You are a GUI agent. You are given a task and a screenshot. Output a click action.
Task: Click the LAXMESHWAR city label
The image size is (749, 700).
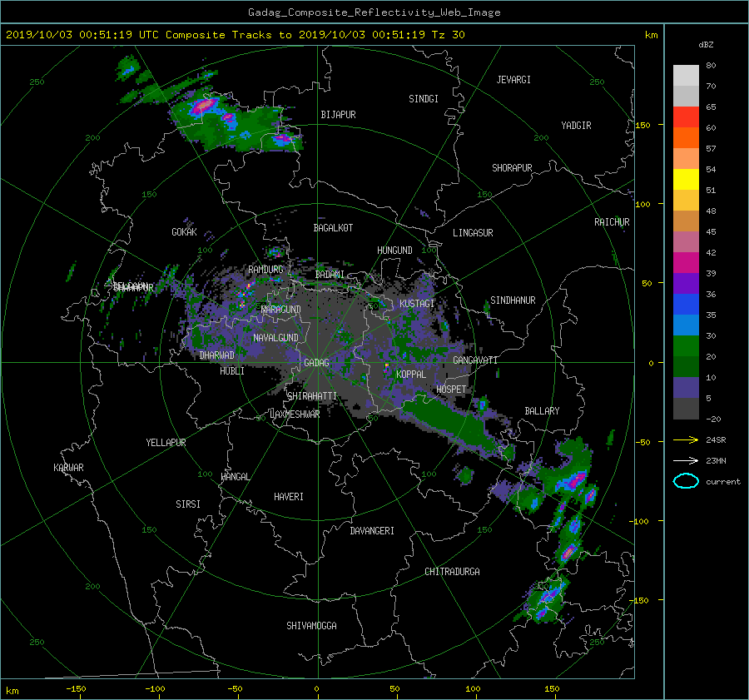(295, 415)
